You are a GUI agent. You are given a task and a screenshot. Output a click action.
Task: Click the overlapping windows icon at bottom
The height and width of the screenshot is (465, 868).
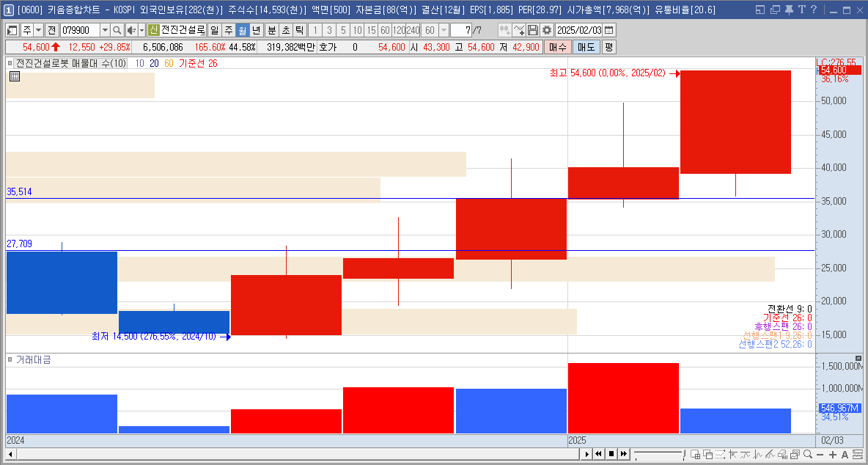pos(708,455)
